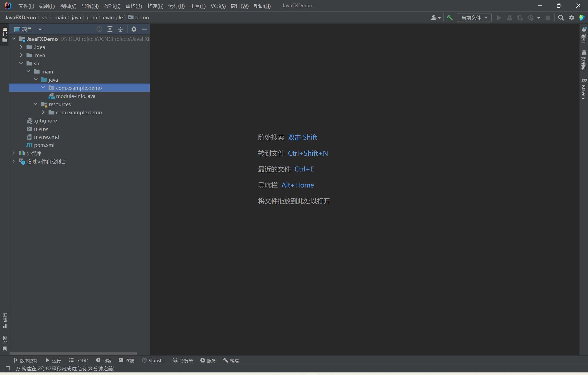
Task: Hide the project tool window with the minus icon
Action: [x=145, y=29]
